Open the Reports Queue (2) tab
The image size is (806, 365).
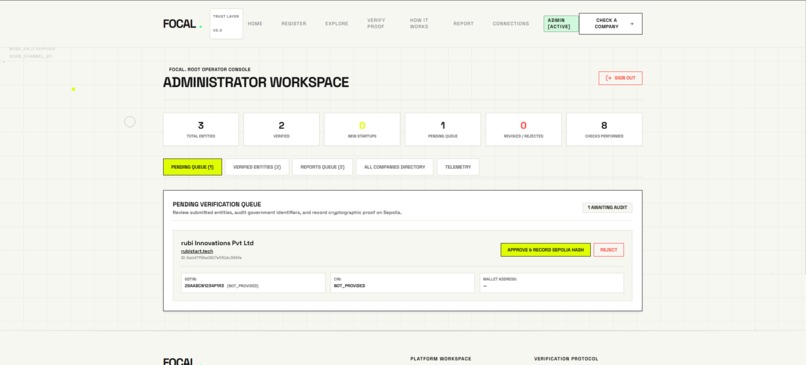pyautogui.click(x=322, y=167)
